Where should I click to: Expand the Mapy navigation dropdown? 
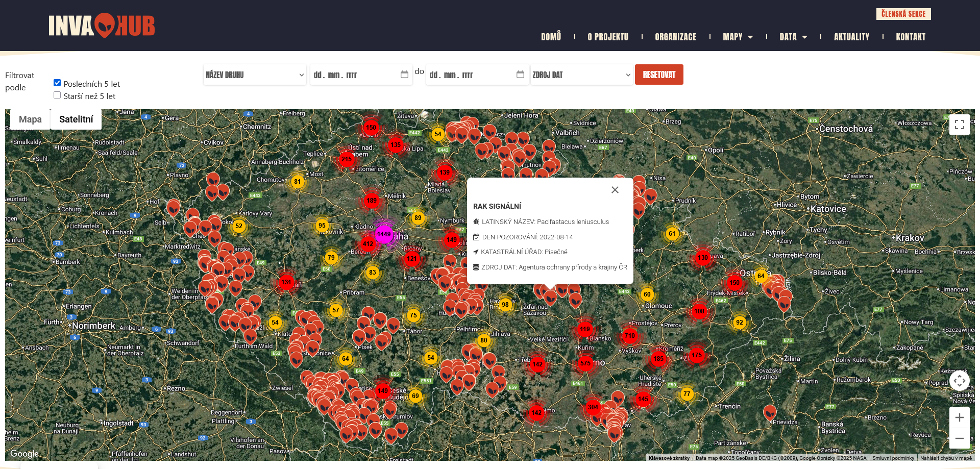pyautogui.click(x=738, y=36)
